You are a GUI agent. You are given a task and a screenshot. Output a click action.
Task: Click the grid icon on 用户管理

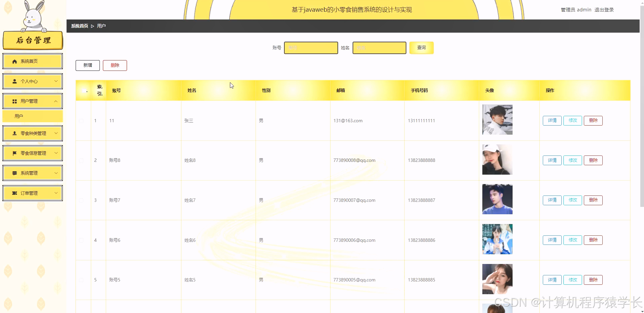click(x=14, y=101)
